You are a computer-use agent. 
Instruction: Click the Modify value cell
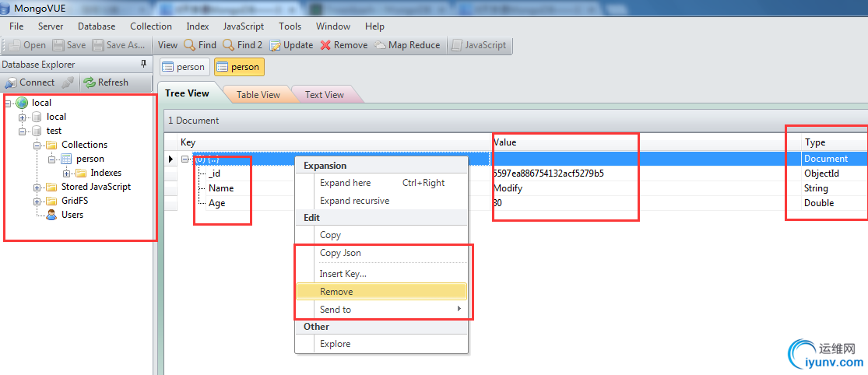click(646, 188)
